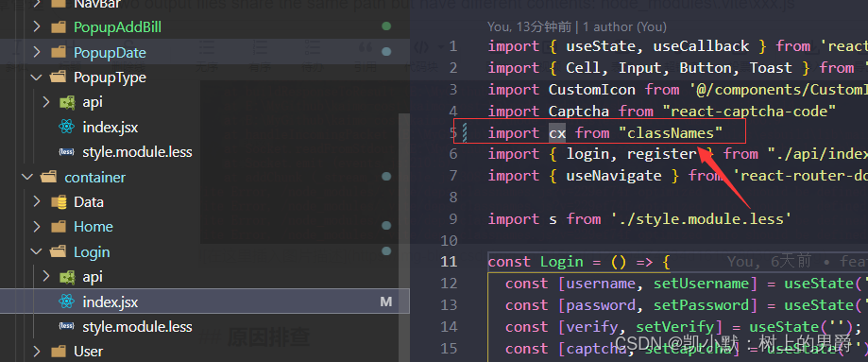This screenshot has width=868, height=362.
Task: Open index.jsx in Login folder
Action: (x=111, y=302)
